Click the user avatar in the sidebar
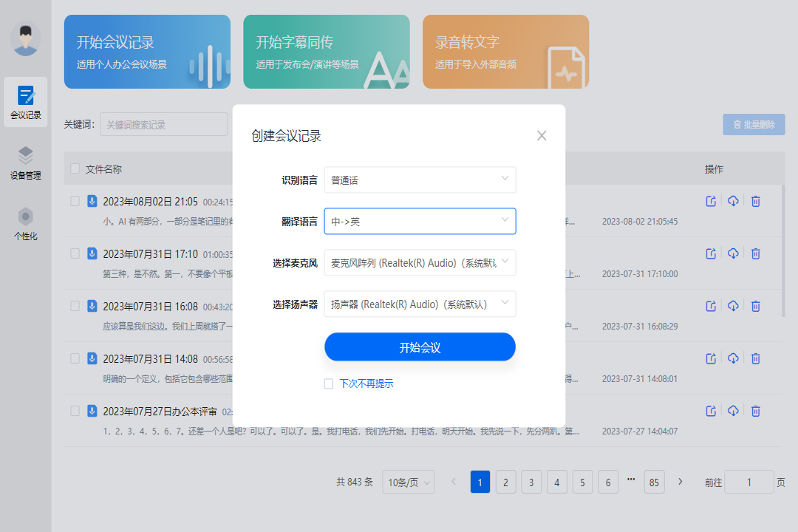The width and height of the screenshot is (798, 532). pyautogui.click(x=25, y=38)
